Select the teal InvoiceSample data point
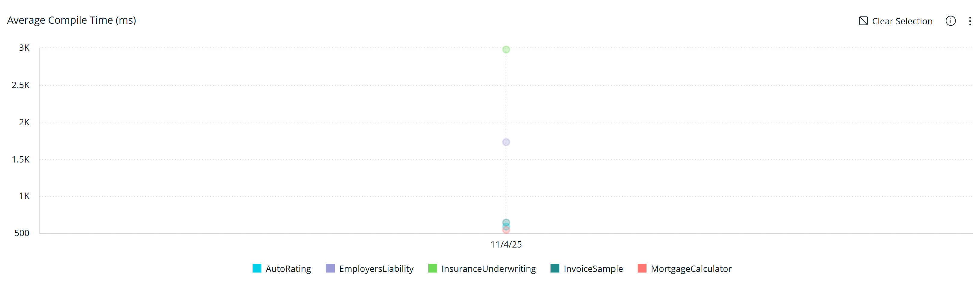The height and width of the screenshot is (286, 980). [506, 222]
